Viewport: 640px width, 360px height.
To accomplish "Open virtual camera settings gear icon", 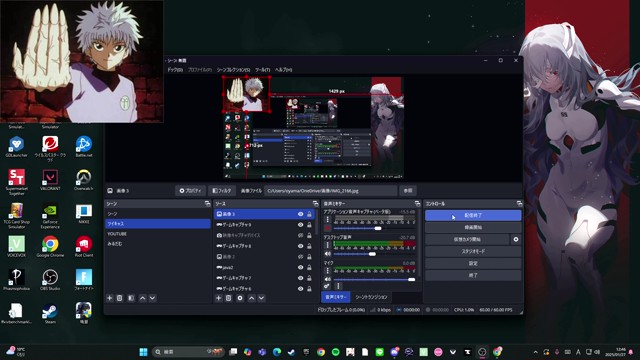I will coord(516,240).
